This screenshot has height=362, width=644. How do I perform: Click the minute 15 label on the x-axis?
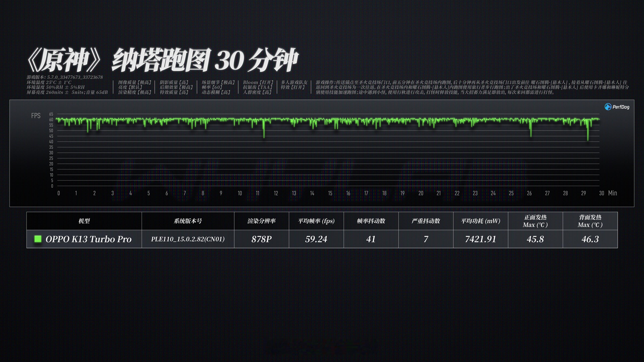click(x=330, y=193)
